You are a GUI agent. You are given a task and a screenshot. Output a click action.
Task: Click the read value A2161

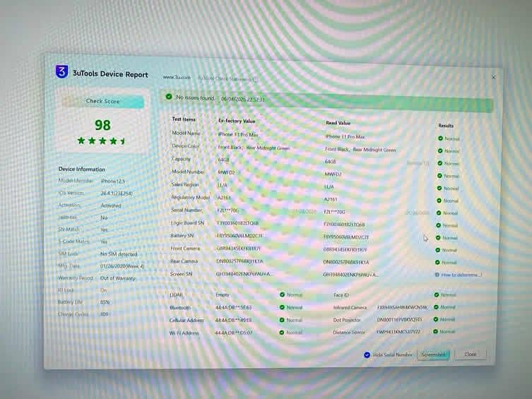331,199
